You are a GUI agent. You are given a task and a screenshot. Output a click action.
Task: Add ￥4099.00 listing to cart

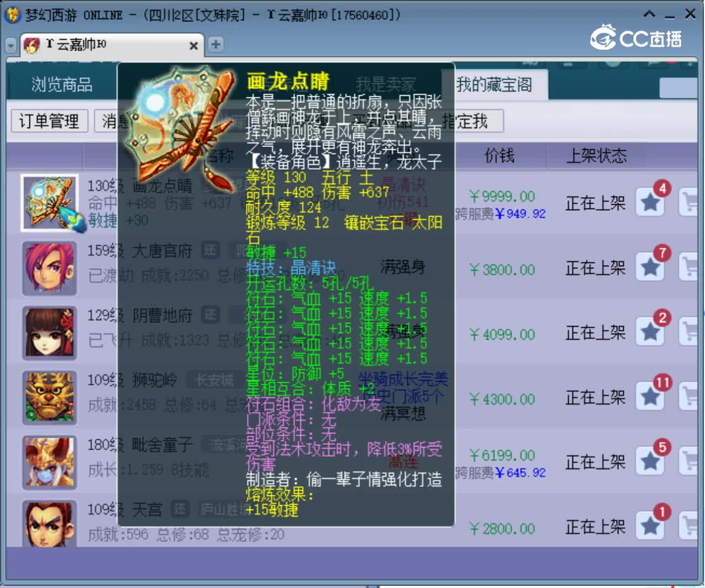coord(690,331)
